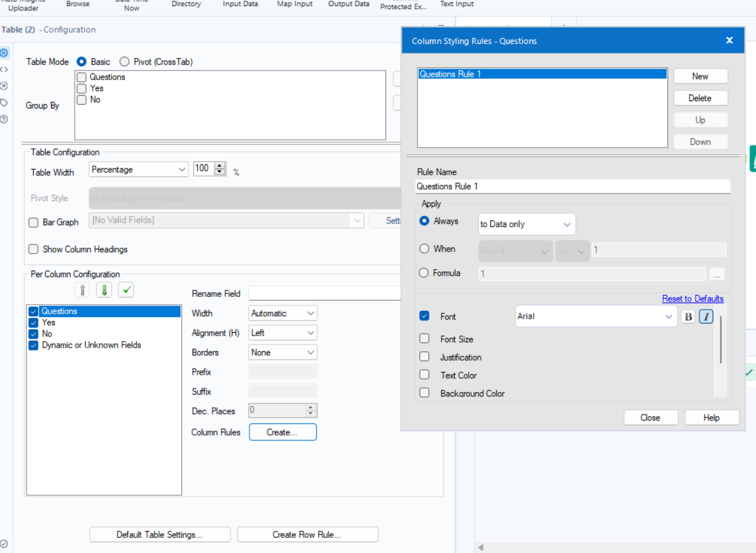
Task: Click the Reset to Defaults link
Action: click(692, 298)
